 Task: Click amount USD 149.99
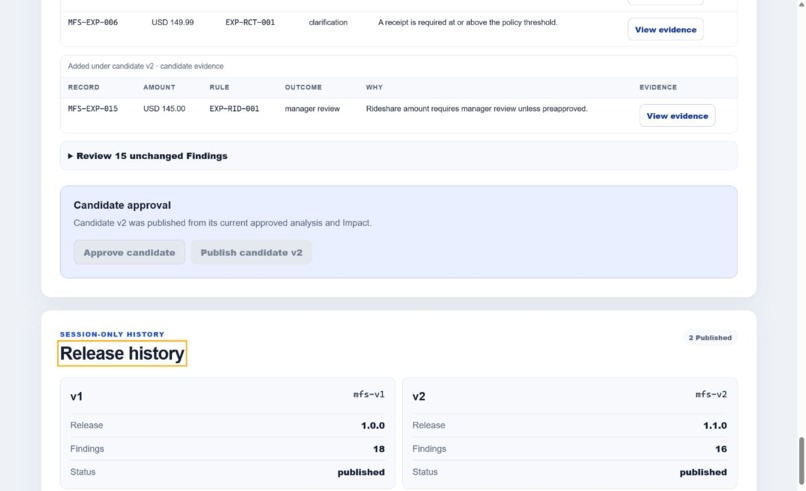click(173, 22)
